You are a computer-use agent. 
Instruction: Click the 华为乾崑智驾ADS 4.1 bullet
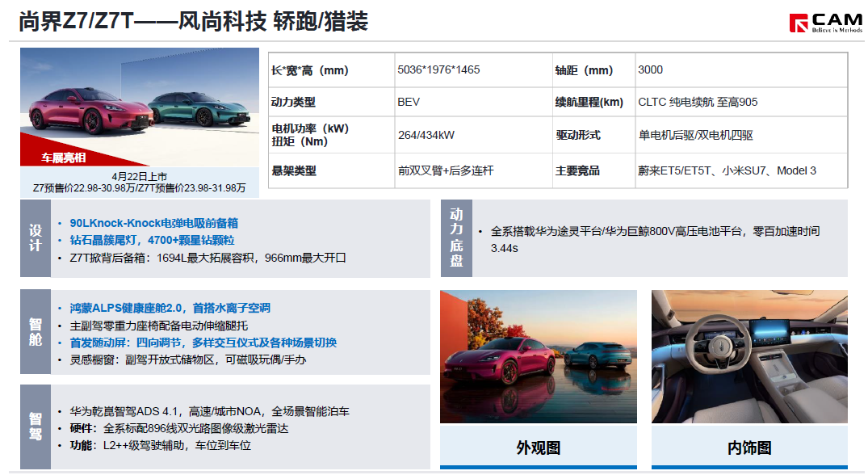coord(209,411)
